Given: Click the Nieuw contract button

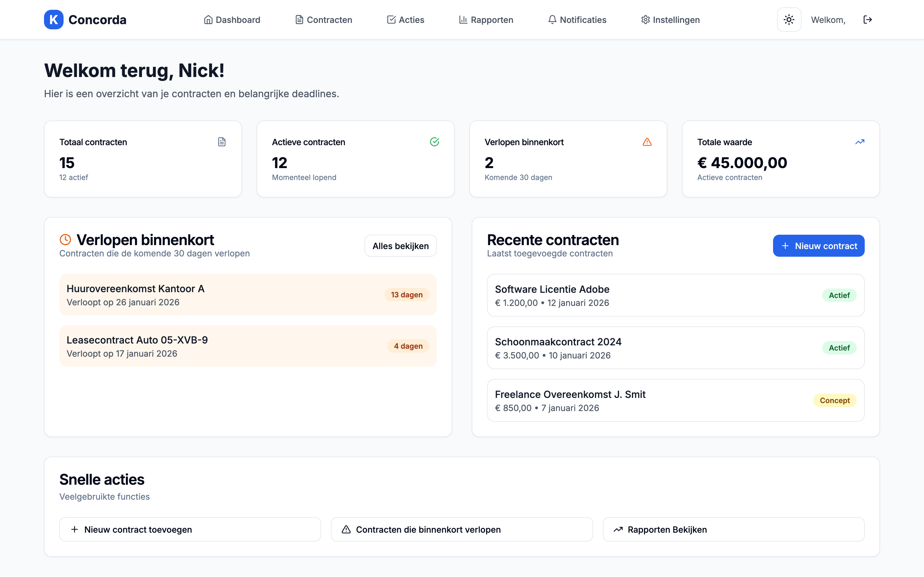Looking at the screenshot, I should 819,246.
